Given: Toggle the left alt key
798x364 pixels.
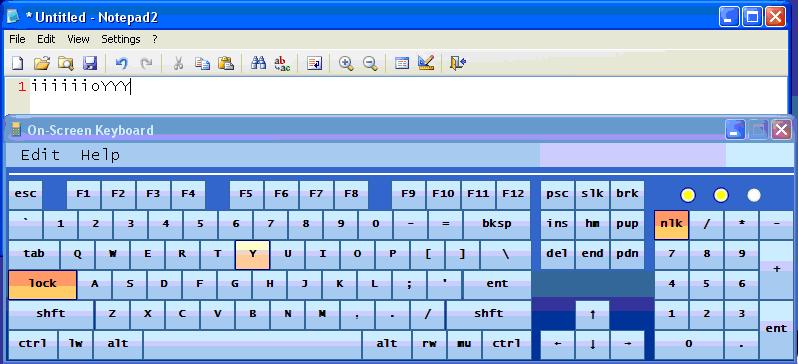Looking at the screenshot, I should coord(118,345).
